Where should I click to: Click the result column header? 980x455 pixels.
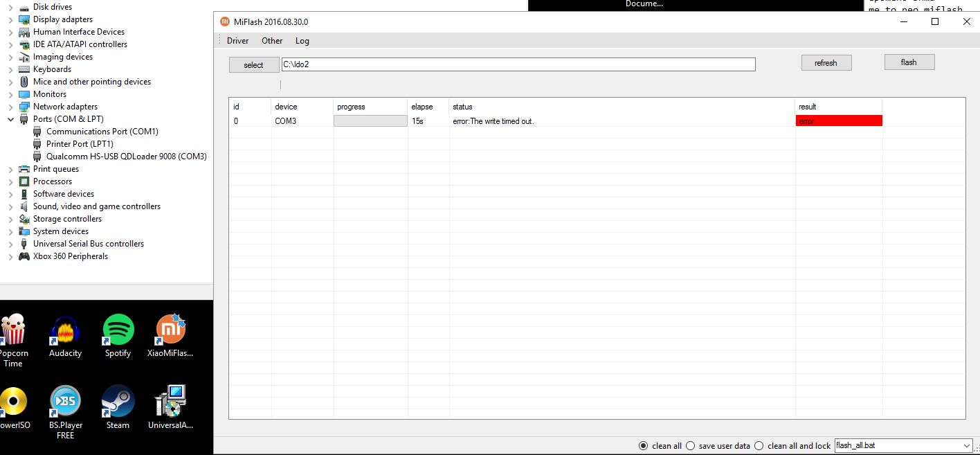808,107
